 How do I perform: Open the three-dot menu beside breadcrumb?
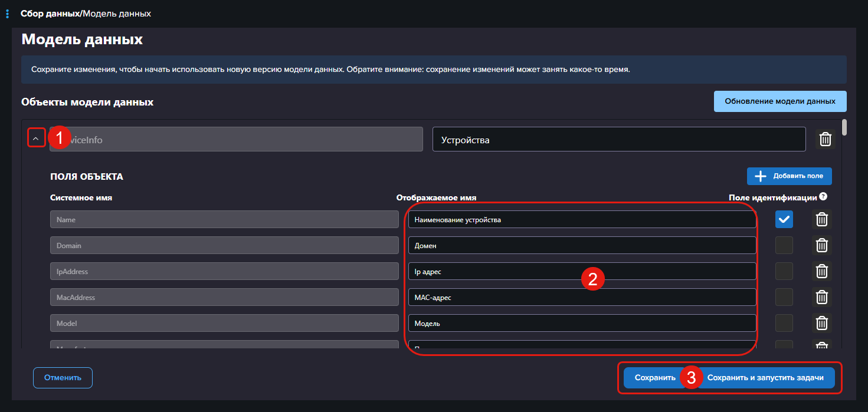[x=7, y=14]
